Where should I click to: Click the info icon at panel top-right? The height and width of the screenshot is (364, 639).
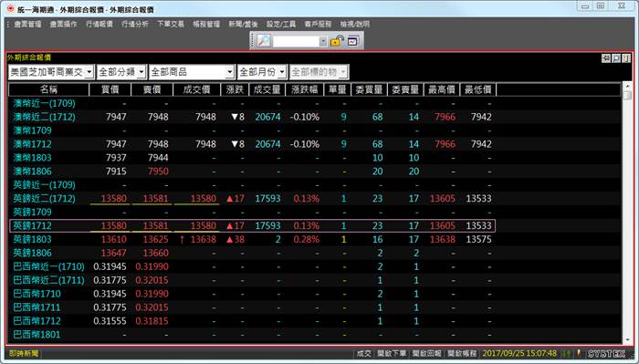tap(626, 58)
